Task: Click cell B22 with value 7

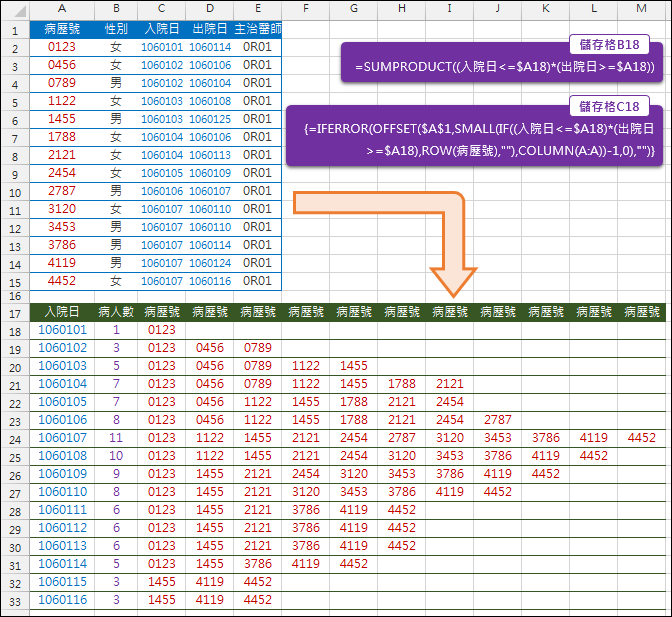Action: point(116,402)
